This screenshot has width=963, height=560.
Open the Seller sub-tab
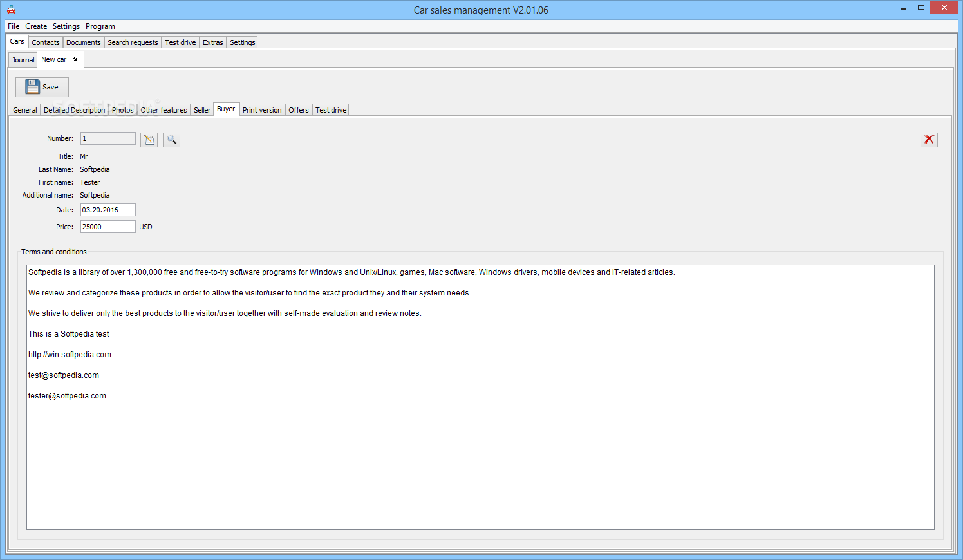(x=202, y=110)
